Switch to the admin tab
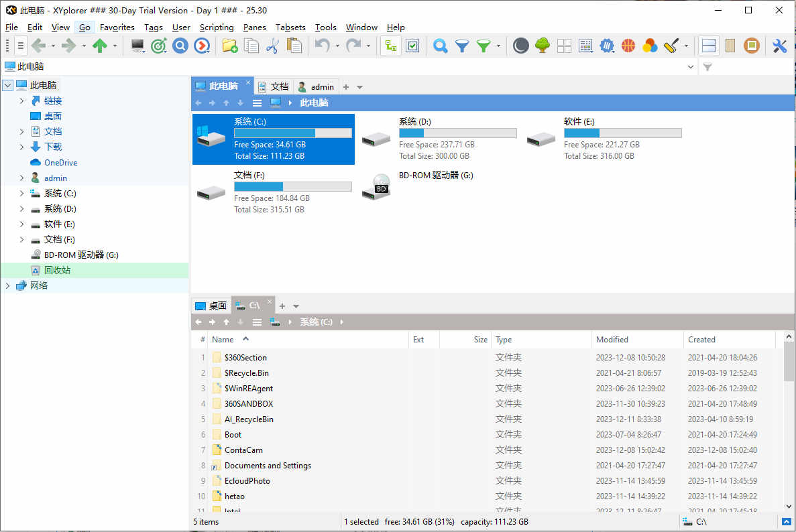This screenshot has height=532, width=796. pos(316,86)
